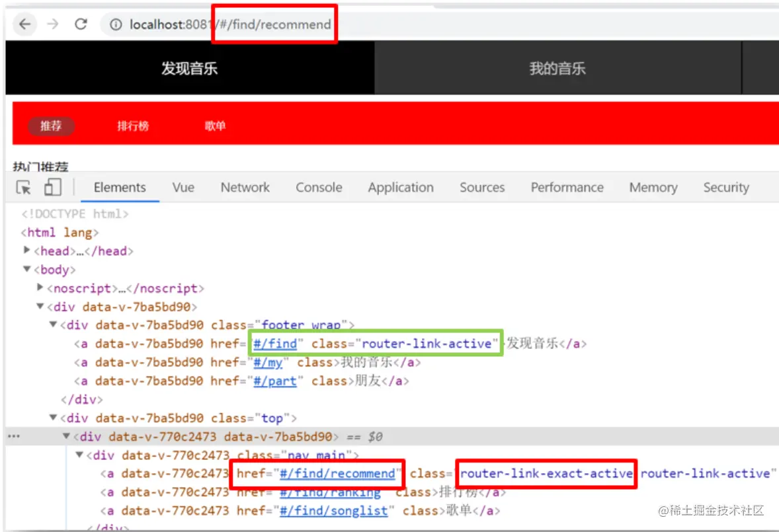
Task: Open the 我的音乐 top navigation tab
Action: (x=557, y=68)
